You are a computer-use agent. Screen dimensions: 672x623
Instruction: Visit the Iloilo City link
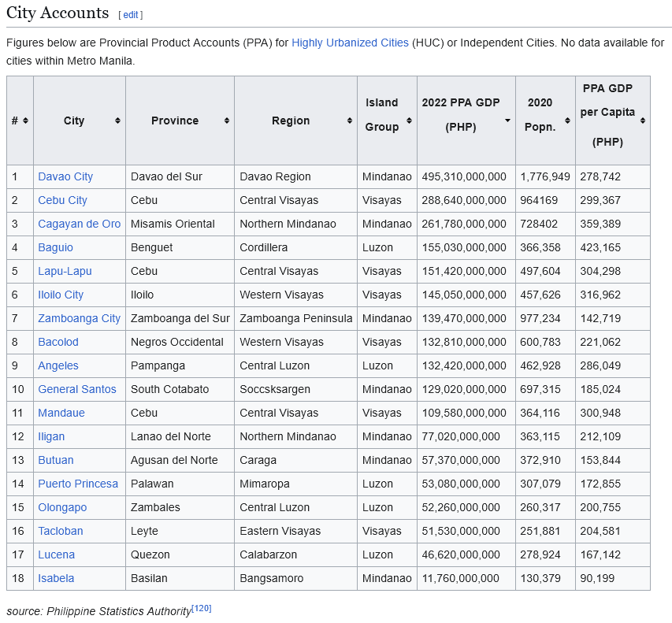tap(61, 295)
